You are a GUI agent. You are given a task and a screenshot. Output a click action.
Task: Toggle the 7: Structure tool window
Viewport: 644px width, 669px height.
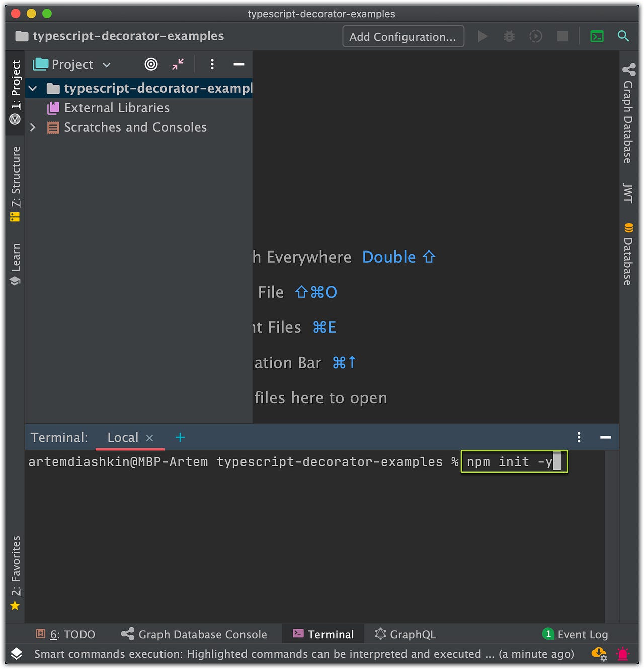(x=16, y=184)
